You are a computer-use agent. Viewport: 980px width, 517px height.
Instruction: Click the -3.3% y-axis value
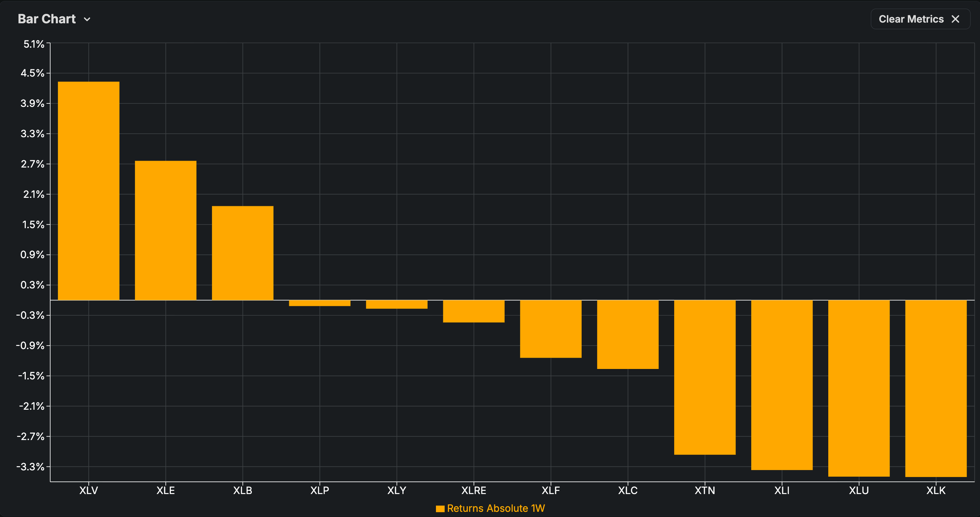click(x=31, y=467)
